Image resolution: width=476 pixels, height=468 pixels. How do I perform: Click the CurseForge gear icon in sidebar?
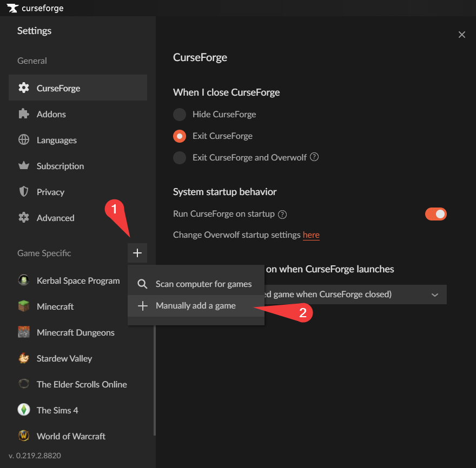pos(24,88)
